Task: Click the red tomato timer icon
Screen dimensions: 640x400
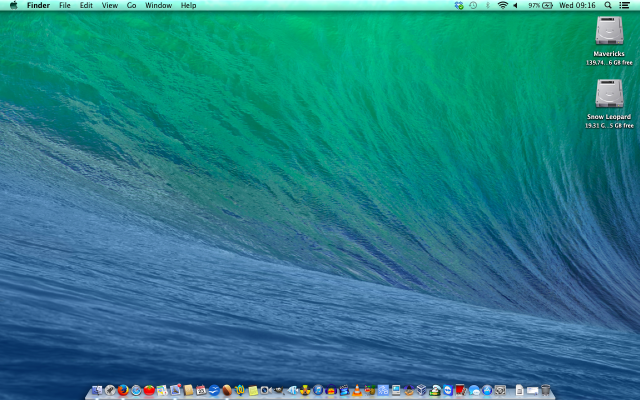Action: pos(149,390)
